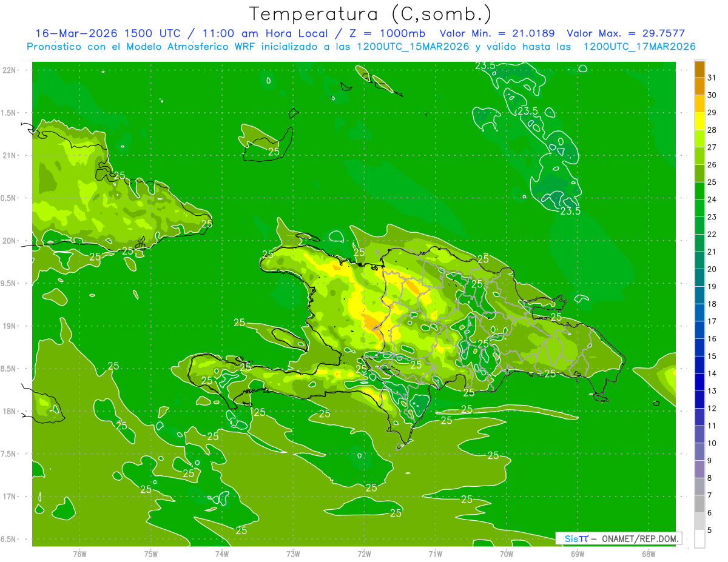Select the clipped '6.5N' latitude label
This screenshot has width=728, height=562.
(x=8, y=539)
